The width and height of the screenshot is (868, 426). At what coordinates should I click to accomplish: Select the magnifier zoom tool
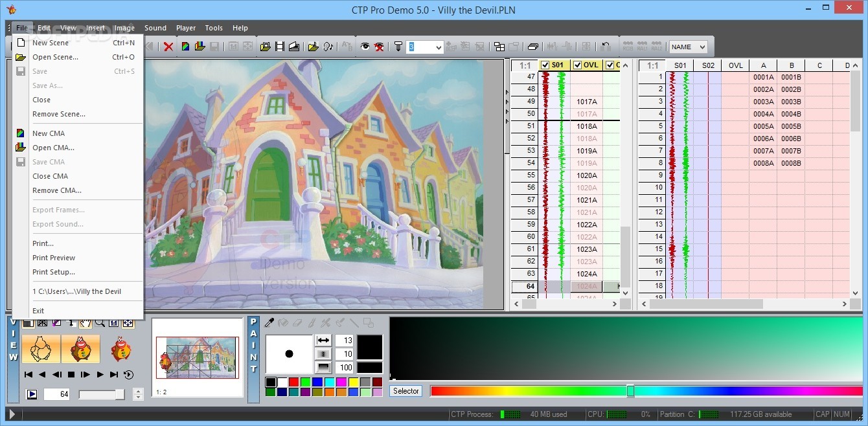(x=100, y=322)
